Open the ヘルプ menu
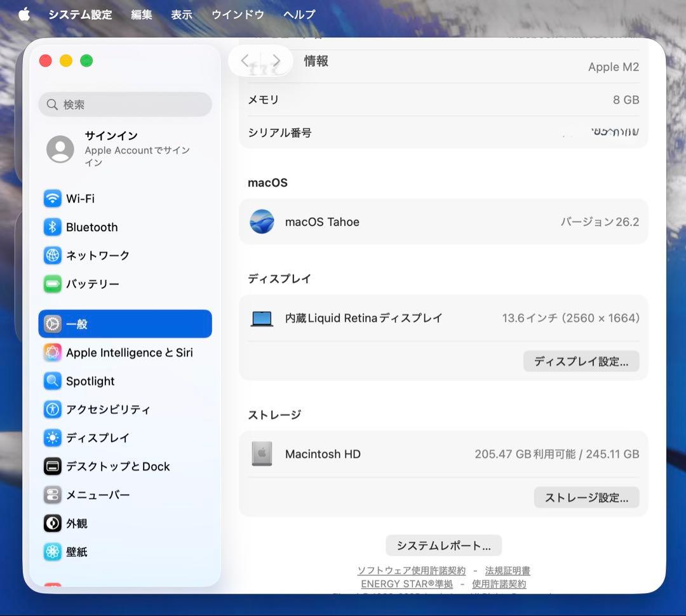686x616 pixels. click(299, 15)
